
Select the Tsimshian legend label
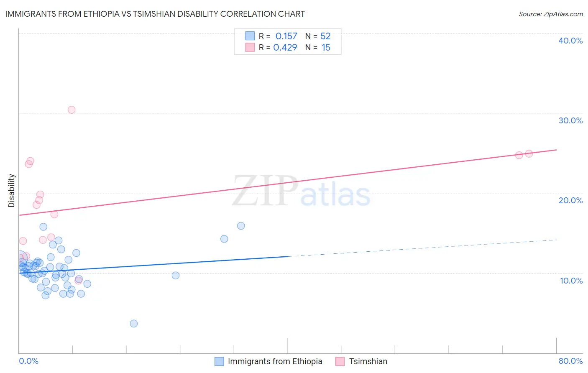[368, 361]
